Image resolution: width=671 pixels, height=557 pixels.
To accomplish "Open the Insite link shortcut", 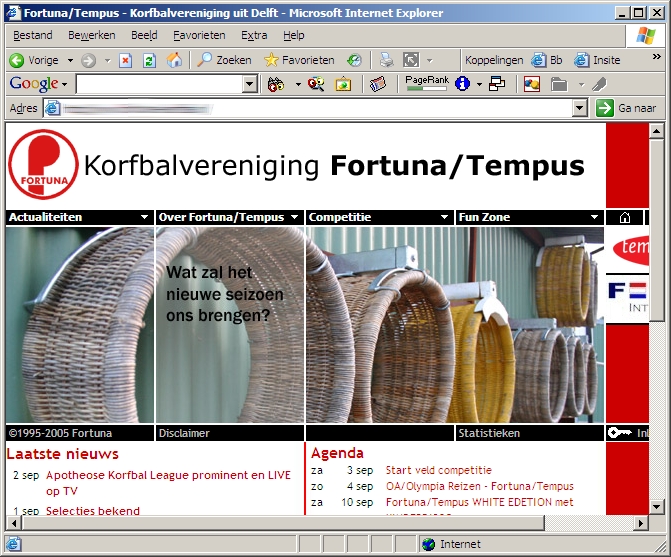I will [597, 60].
